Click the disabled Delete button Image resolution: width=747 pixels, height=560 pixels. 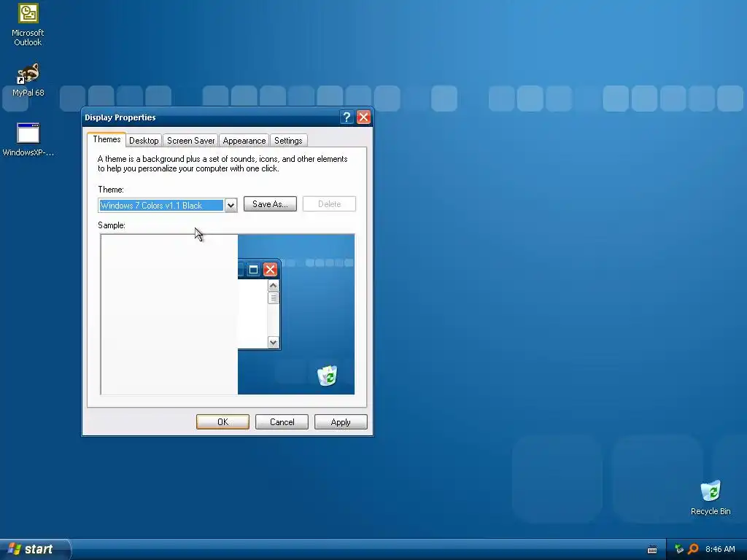(329, 204)
